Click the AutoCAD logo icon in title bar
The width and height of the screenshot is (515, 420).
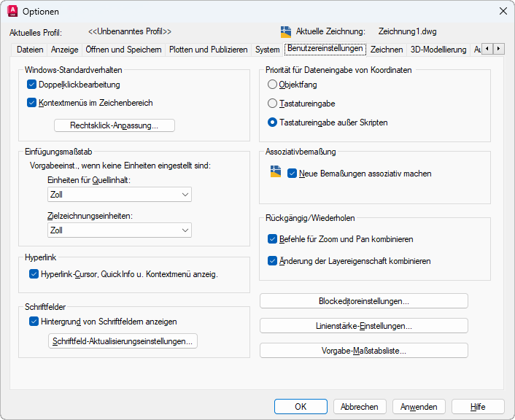pos(12,11)
